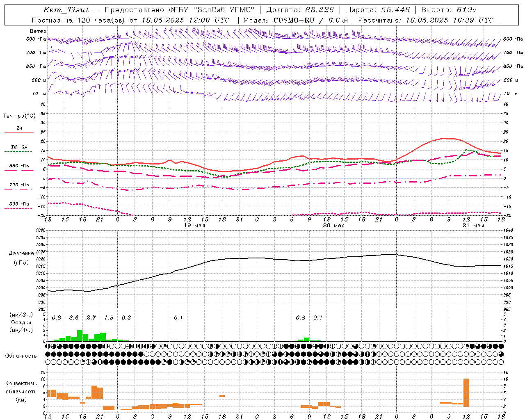Click the '21 мая' date label

(473, 225)
